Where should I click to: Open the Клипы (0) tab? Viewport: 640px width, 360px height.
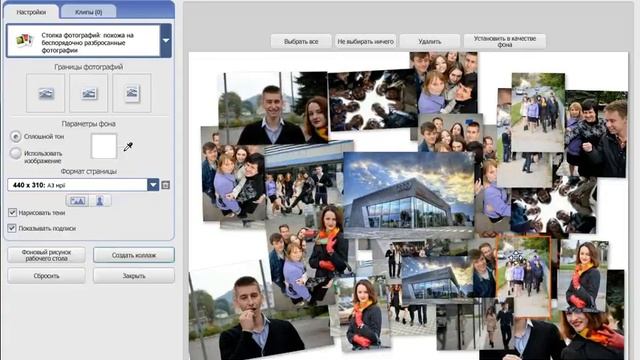click(89, 12)
